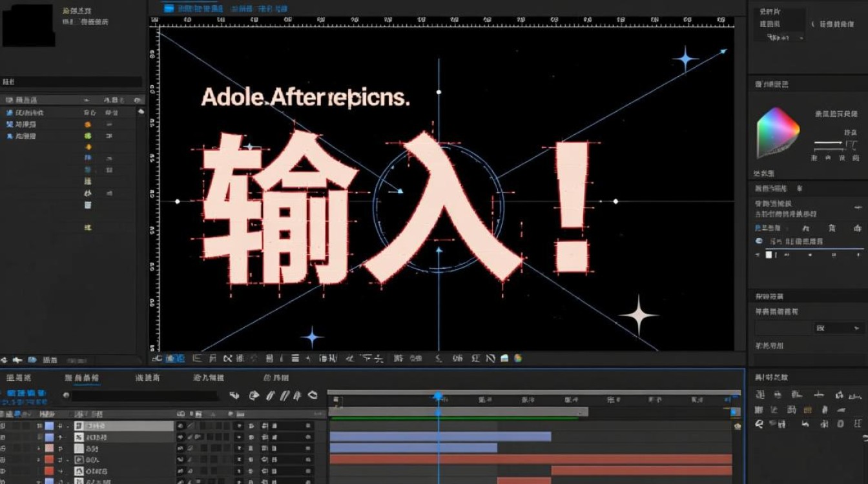The image size is (868, 484).
Task: Select the Selection tool in the toolbar
Action: (157, 358)
